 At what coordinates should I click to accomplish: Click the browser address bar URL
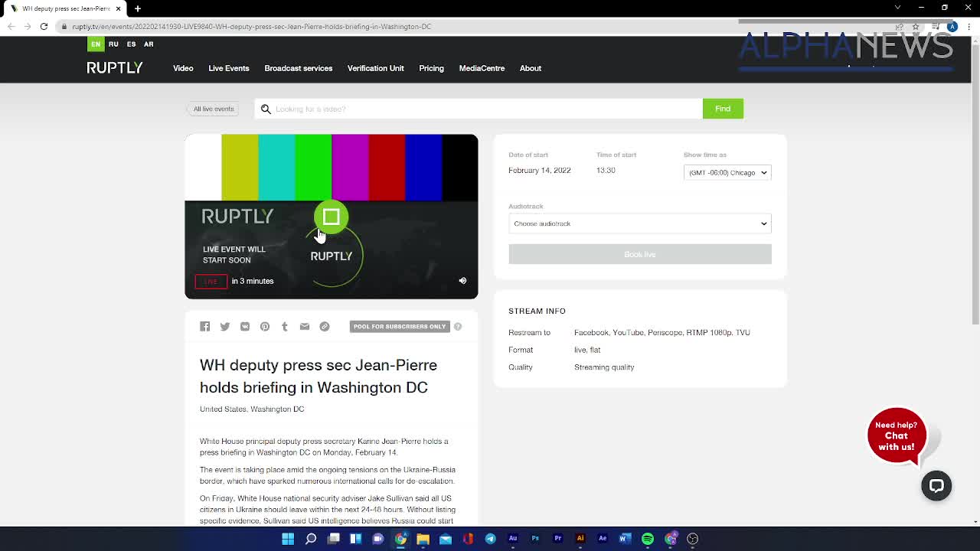[x=252, y=27]
